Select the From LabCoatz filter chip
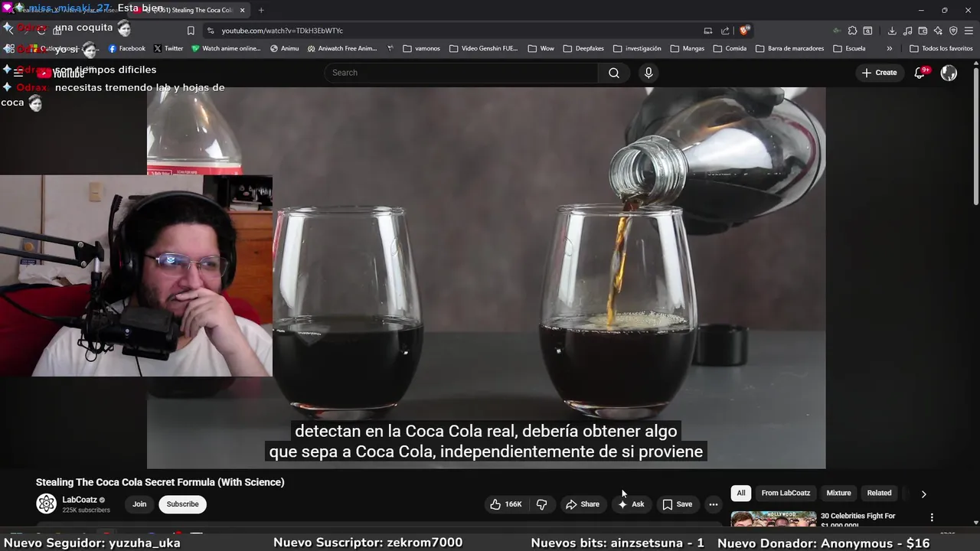Screen dimensions: 980x551 pyautogui.click(x=786, y=493)
